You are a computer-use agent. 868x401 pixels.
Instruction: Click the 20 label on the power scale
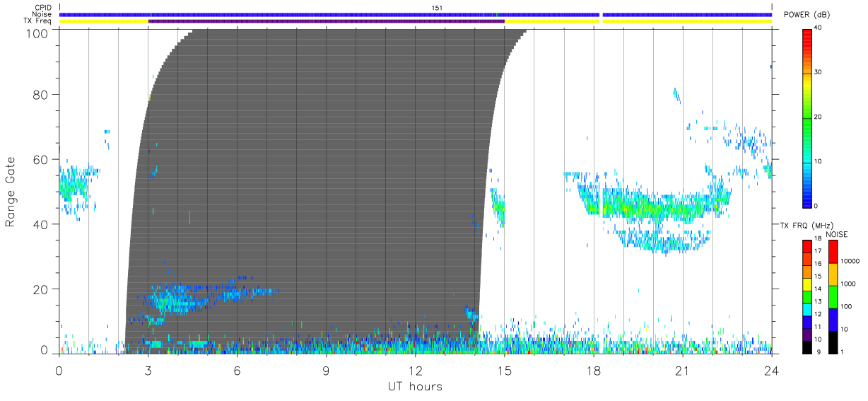pyautogui.click(x=819, y=117)
